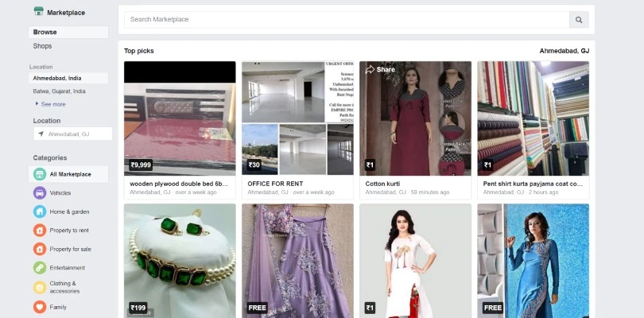Click the Ahmedabad, GJ location input

(x=73, y=134)
